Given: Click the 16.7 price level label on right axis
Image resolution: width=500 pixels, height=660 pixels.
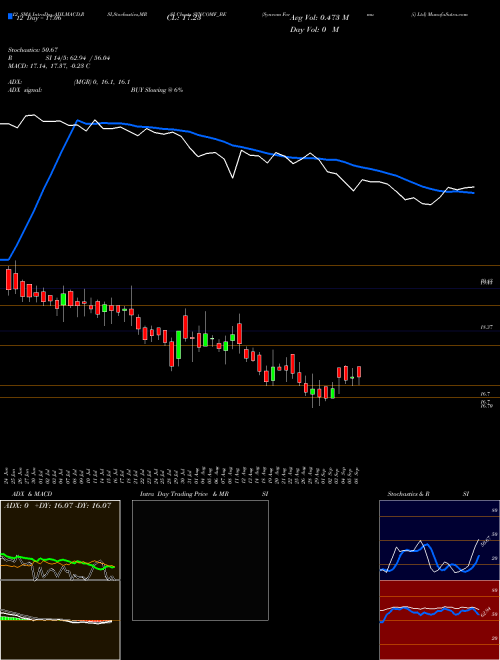Looking at the screenshot, I should pyautogui.click(x=485, y=394).
